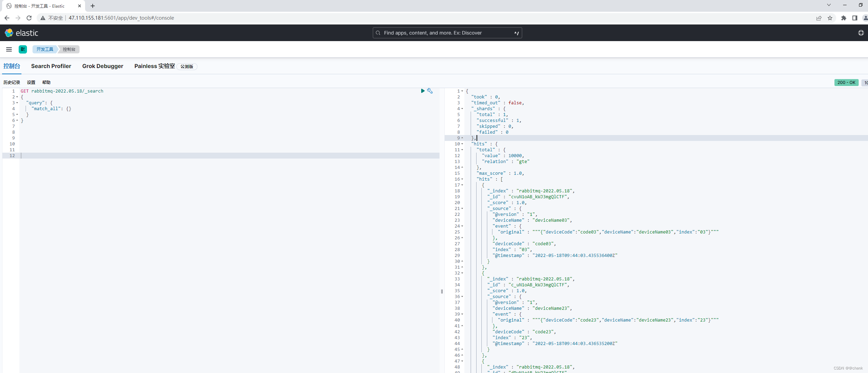Switch to the Search Profiler tab
The width and height of the screenshot is (868, 373).
coord(51,66)
